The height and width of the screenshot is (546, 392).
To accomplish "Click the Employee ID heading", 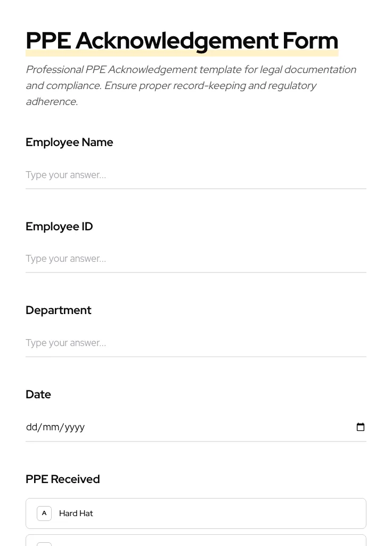I will pyautogui.click(x=59, y=226).
